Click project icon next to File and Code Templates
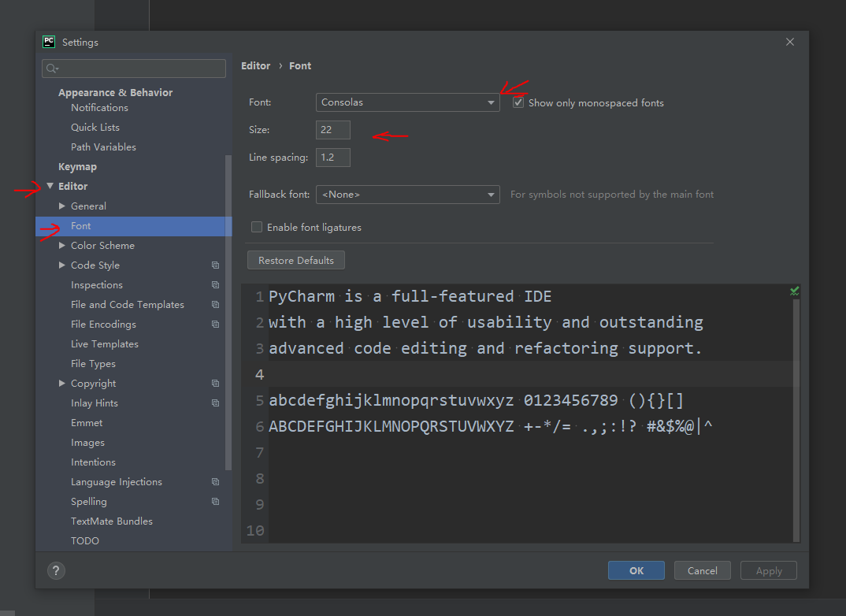This screenshot has height=616, width=846. coord(215,304)
